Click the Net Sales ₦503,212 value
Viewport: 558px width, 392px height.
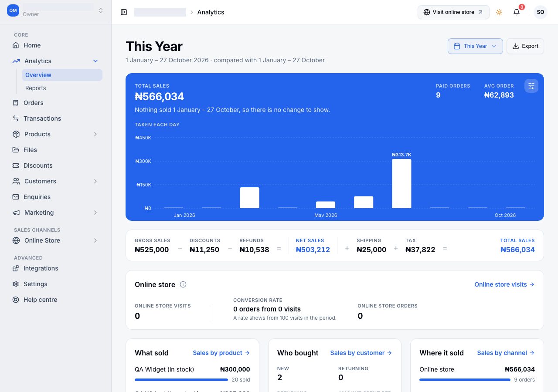[x=313, y=250]
